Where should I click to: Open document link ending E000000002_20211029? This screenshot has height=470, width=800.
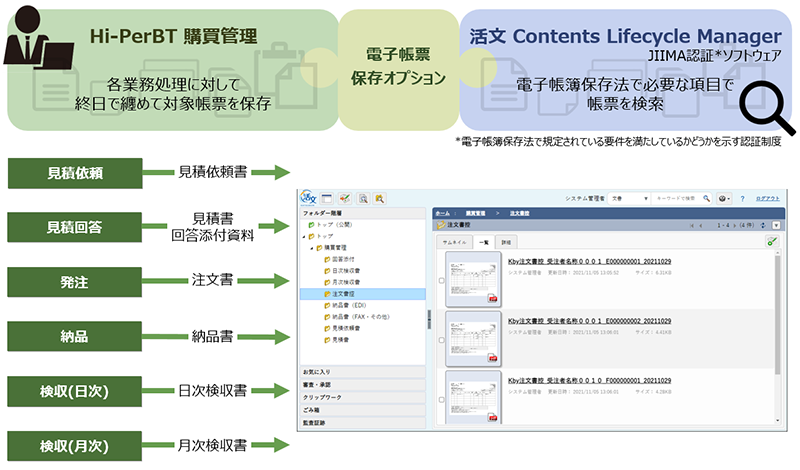pyautogui.click(x=589, y=321)
